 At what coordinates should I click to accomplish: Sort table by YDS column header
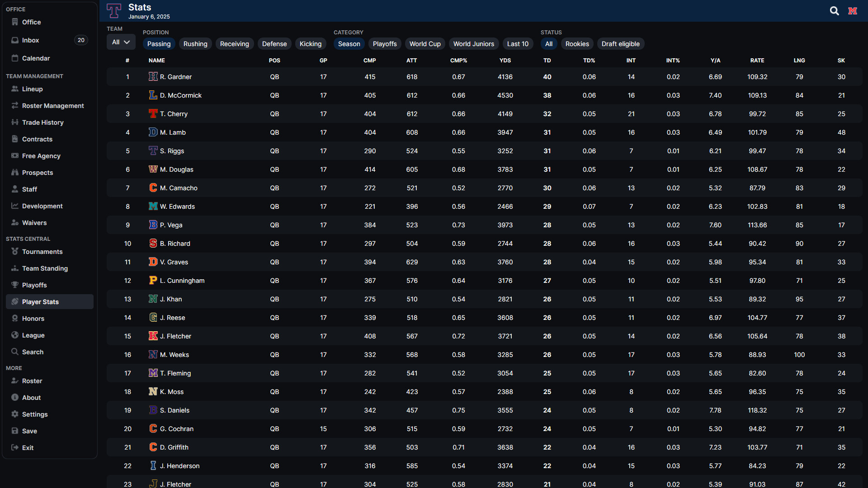[x=505, y=61]
